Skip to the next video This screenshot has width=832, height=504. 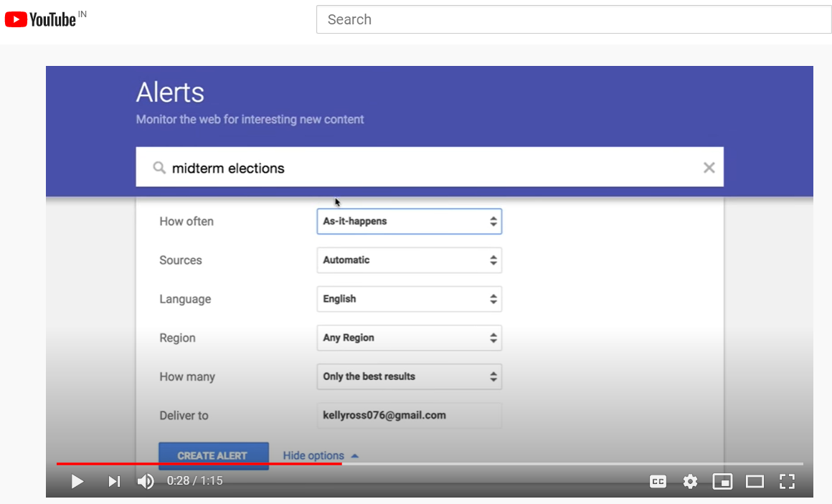click(114, 482)
